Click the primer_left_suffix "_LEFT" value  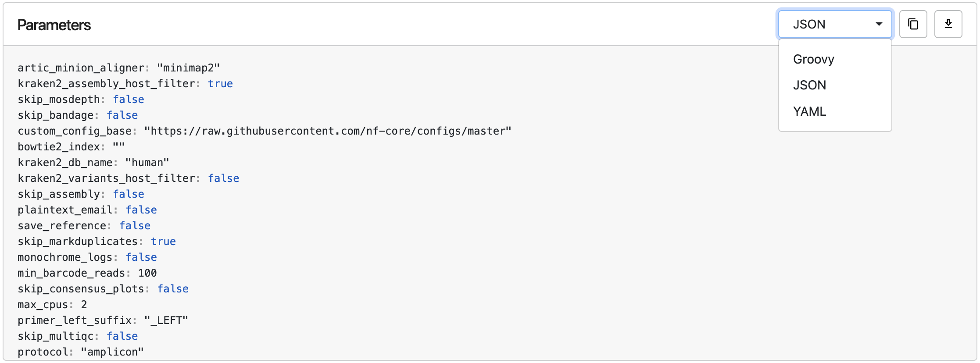pos(166,320)
